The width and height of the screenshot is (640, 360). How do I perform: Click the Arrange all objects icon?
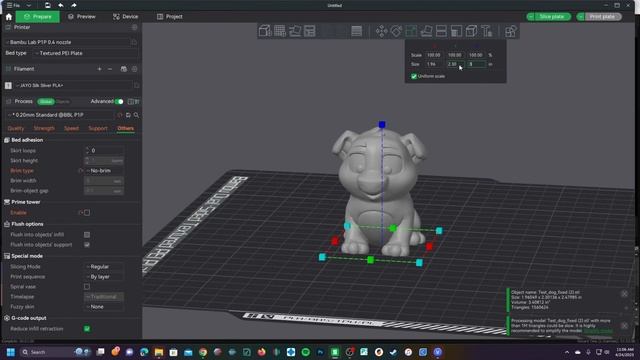(310, 31)
